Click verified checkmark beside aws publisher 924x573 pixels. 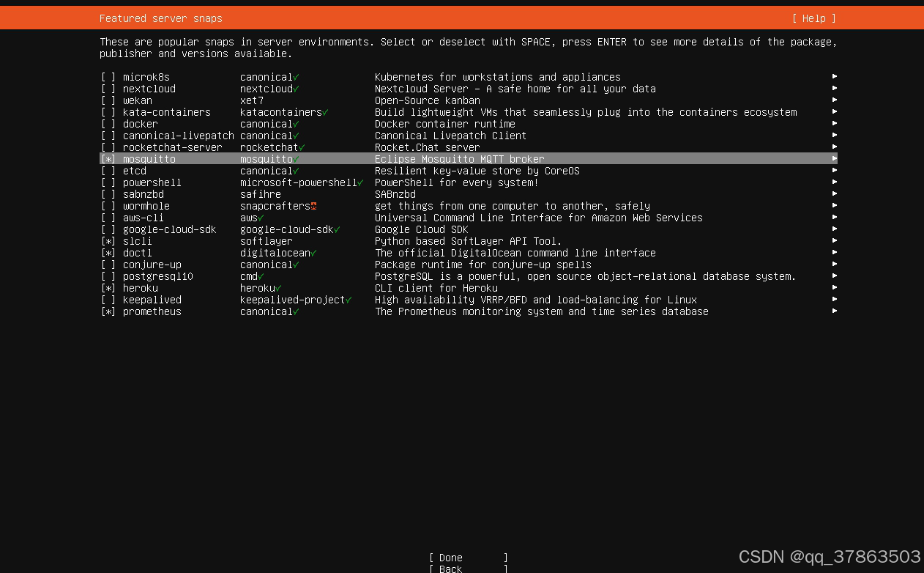(x=261, y=218)
